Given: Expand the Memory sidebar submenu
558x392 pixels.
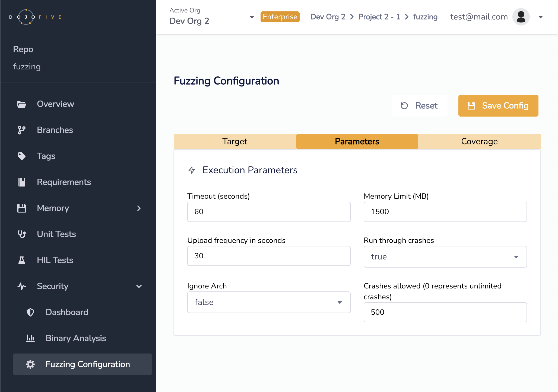Looking at the screenshot, I should (x=139, y=208).
